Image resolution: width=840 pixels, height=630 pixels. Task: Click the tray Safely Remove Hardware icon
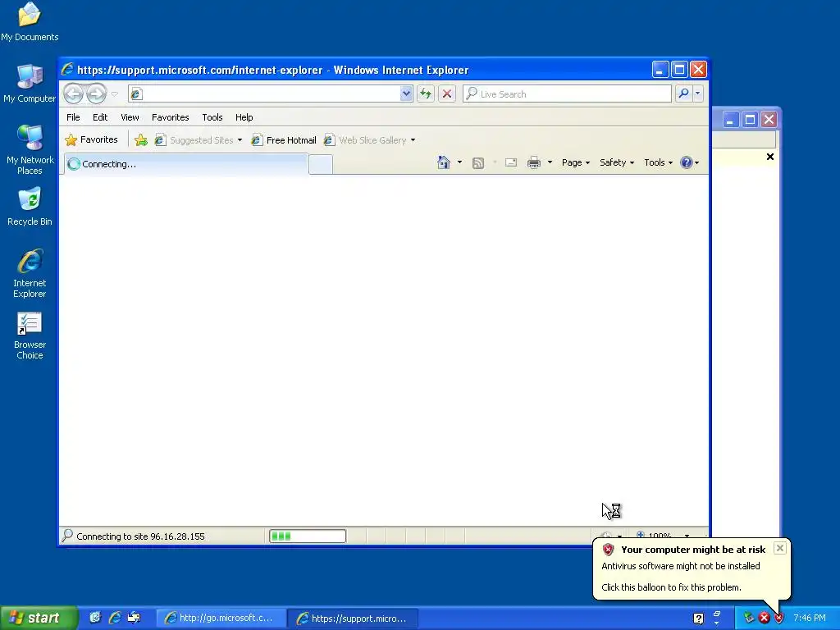click(748, 619)
